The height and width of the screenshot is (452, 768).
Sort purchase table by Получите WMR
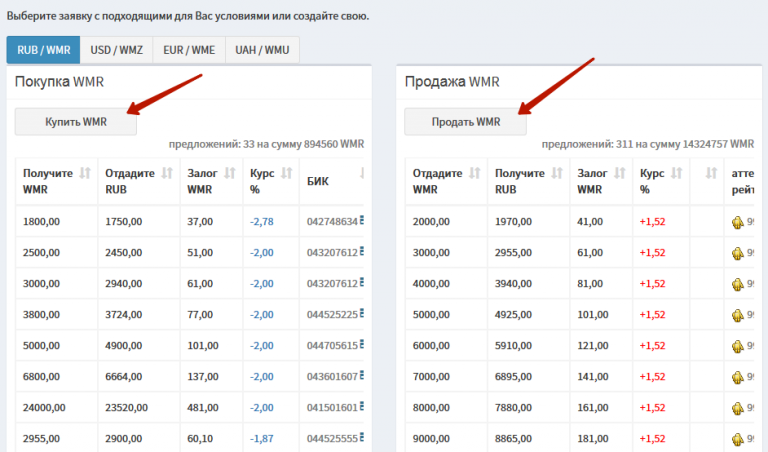tap(85, 173)
